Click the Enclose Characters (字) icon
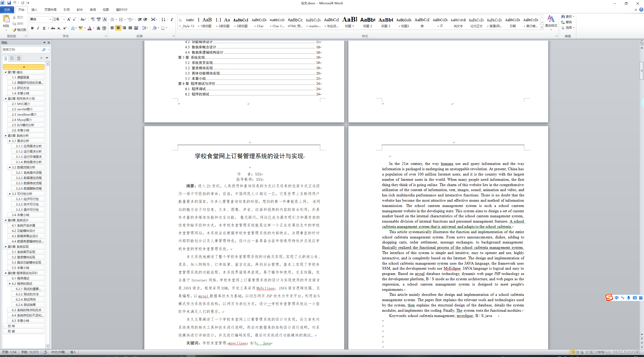Screen dimensions: 644x357 point(104,28)
